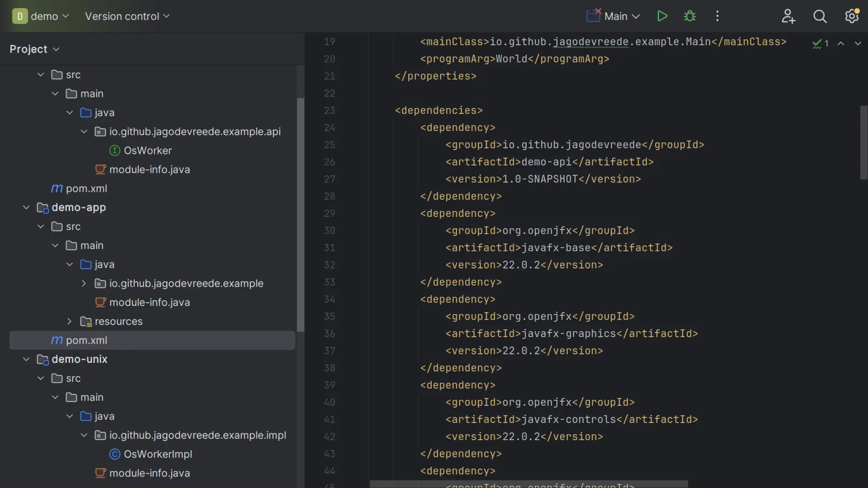Open the pom.xml under demo-api module
Image resolution: width=868 pixels, height=488 pixels.
(86, 189)
